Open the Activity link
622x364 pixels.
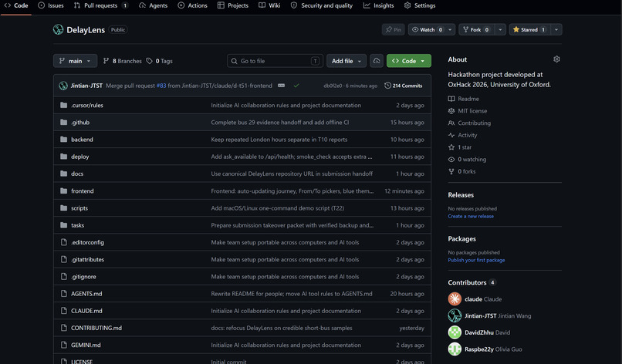462,135
